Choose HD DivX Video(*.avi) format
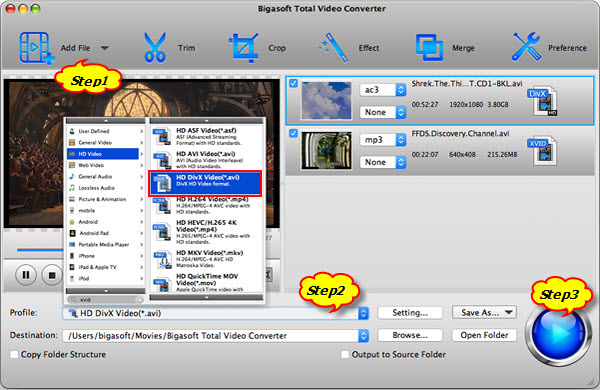 coord(206,183)
